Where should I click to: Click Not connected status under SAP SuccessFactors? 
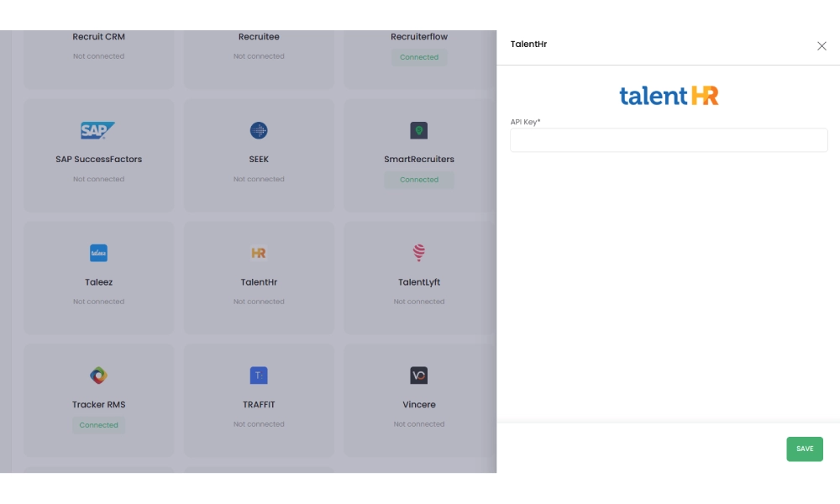(98, 179)
